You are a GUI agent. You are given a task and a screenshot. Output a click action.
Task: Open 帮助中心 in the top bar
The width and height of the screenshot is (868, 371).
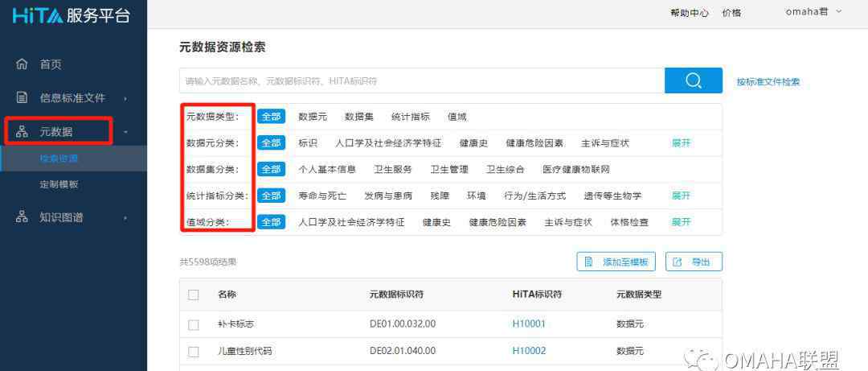pos(689,13)
